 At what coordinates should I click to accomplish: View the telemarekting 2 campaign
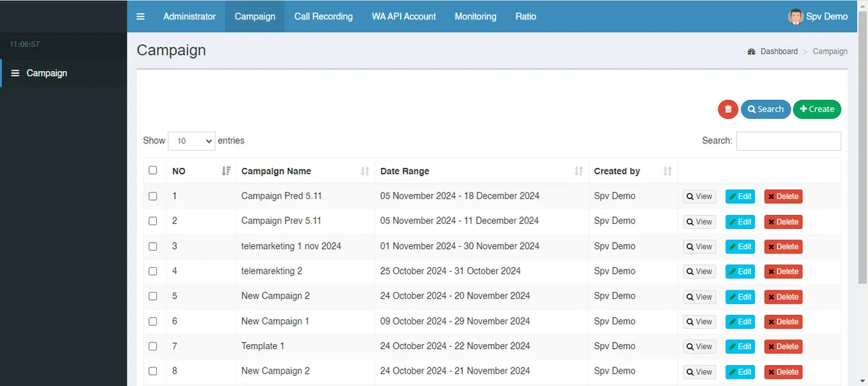[x=699, y=272]
